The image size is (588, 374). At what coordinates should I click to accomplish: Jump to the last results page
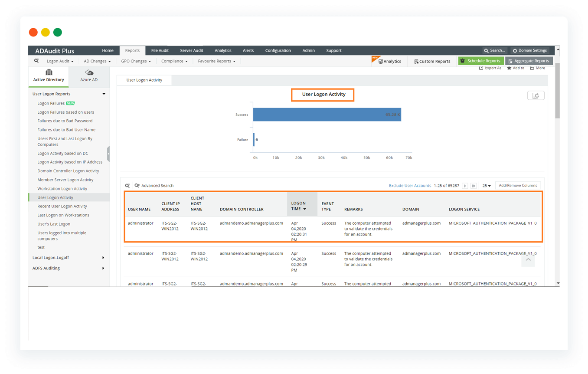(474, 186)
